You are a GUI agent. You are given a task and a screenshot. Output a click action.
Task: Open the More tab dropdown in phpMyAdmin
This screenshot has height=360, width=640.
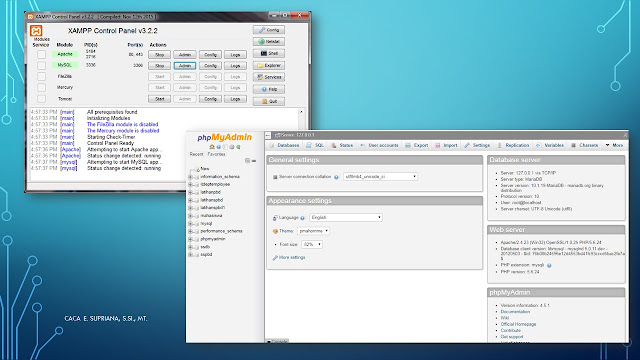click(614, 145)
